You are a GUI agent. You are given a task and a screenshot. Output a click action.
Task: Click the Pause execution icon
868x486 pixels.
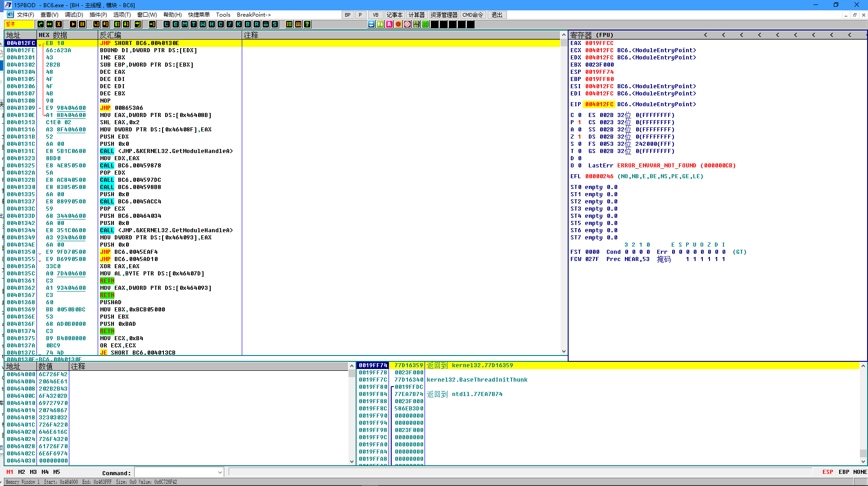[82, 24]
